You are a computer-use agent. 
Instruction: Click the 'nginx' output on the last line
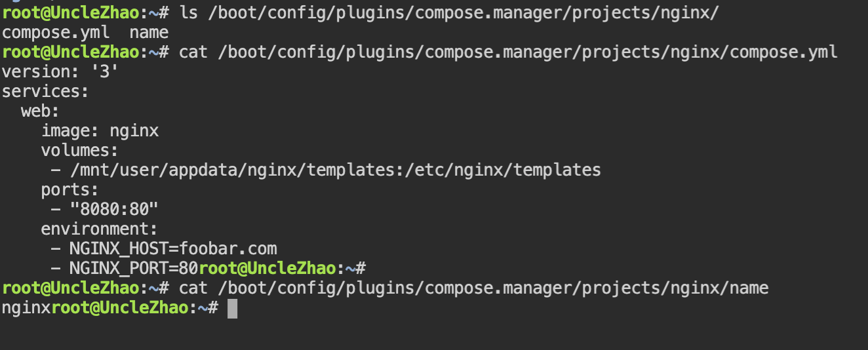[x=26, y=307]
